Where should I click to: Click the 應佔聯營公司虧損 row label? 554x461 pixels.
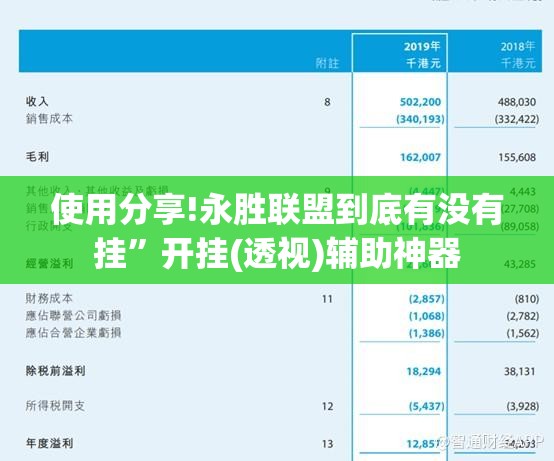pos(73,315)
